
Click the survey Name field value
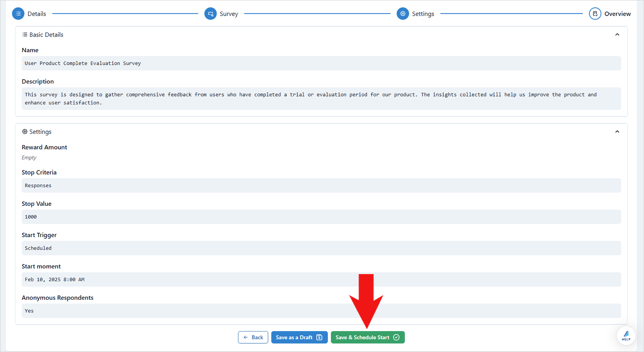point(321,63)
